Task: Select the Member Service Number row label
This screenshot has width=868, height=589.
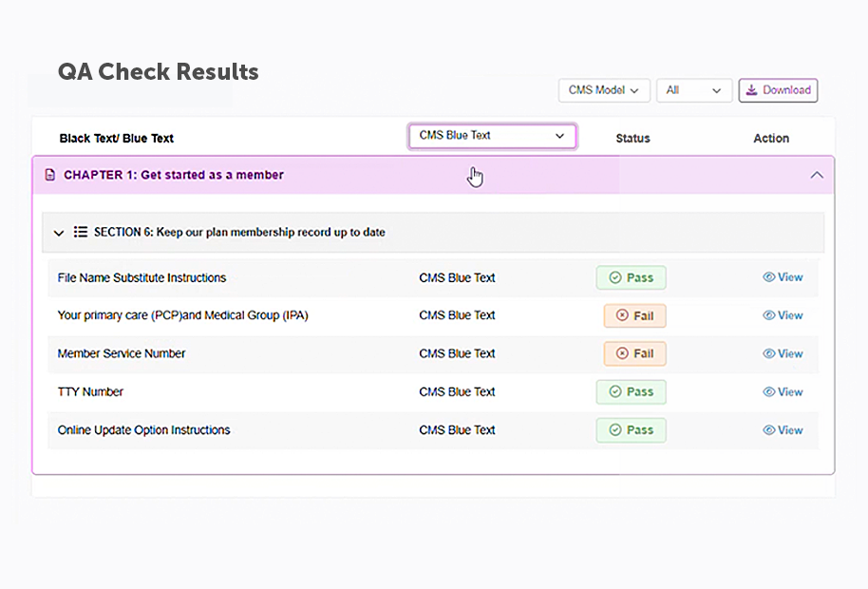Action: click(122, 353)
